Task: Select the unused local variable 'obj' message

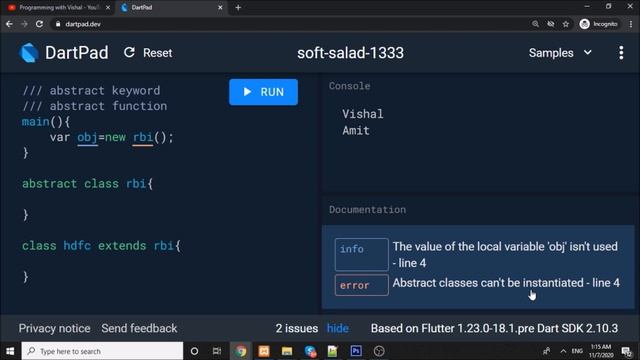Action: pos(505,255)
